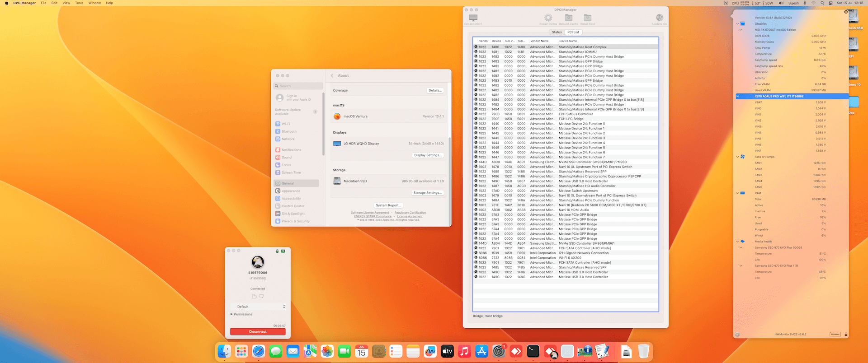
Task: Collapse the RAM section in HWMonitor
Action: point(737,193)
